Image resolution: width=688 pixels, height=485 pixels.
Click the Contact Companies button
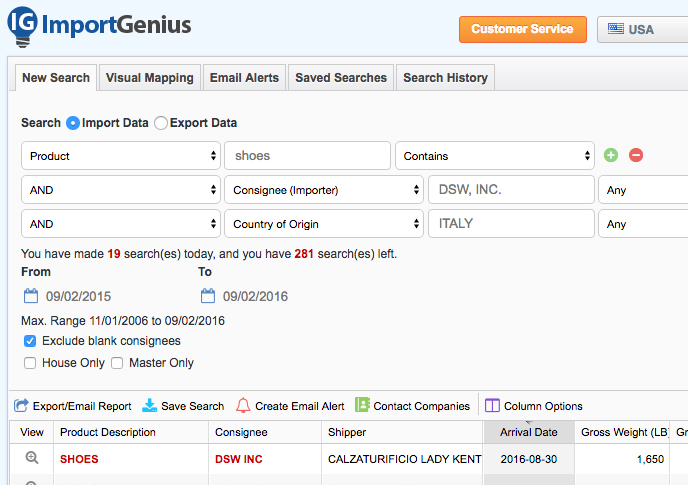point(412,406)
